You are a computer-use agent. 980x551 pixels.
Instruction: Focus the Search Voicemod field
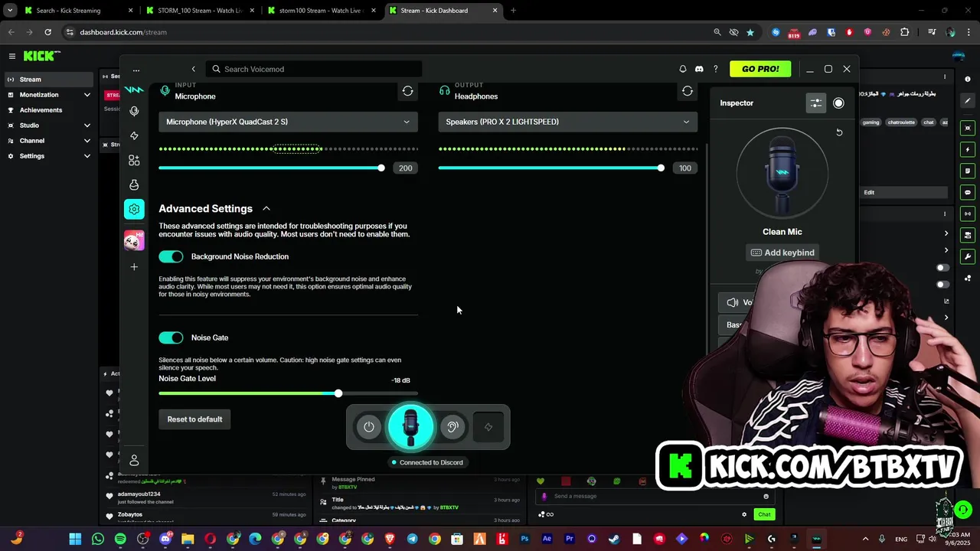pyautogui.click(x=314, y=69)
